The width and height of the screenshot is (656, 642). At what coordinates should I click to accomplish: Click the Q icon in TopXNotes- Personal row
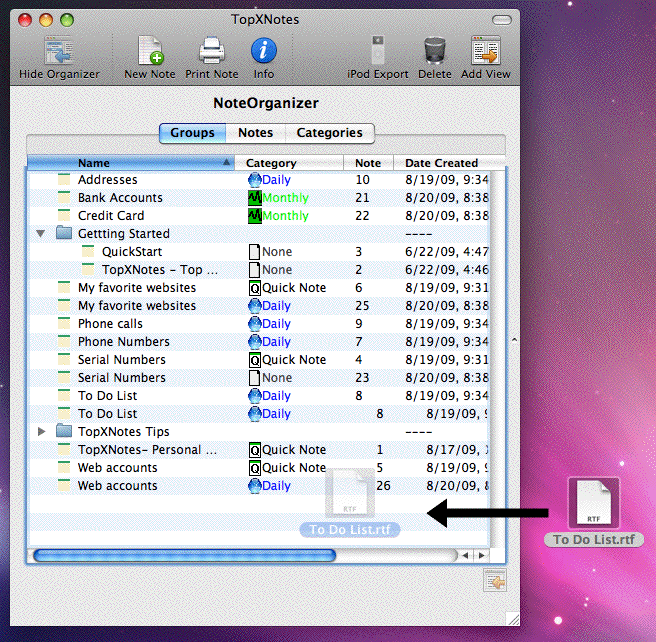[255, 450]
